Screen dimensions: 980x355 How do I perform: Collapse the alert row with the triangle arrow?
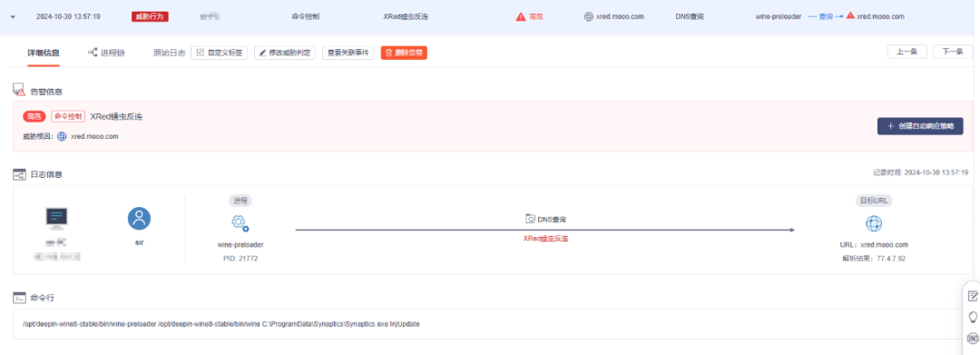tap(13, 17)
